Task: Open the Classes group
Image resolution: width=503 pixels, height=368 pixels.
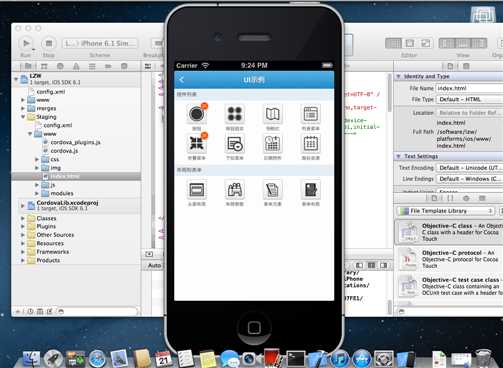Action: tap(46, 218)
